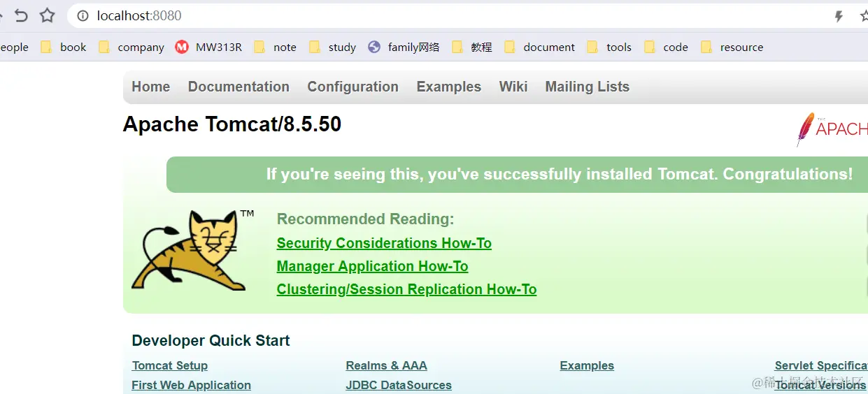The width and height of the screenshot is (868, 394).
Task: Click the successfully installed Tomcat congratulations banner
Action: 517,175
